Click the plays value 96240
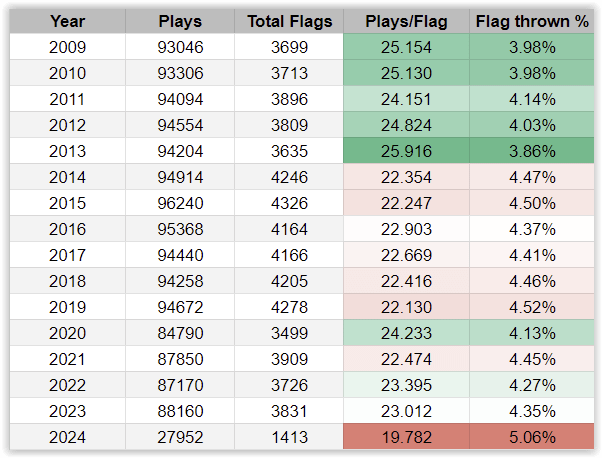Image resolution: width=602 pixels, height=458 pixels. (x=180, y=203)
